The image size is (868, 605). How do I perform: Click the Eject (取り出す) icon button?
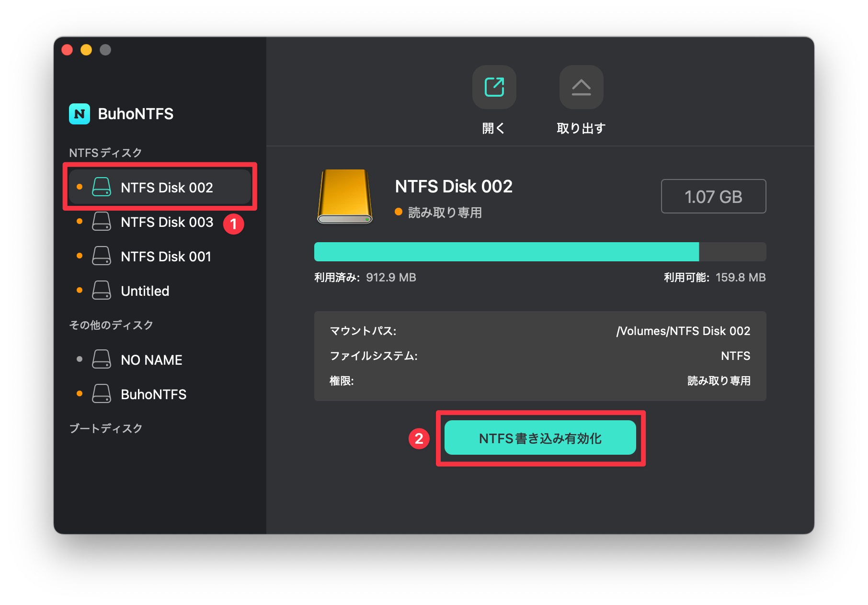pos(581,87)
